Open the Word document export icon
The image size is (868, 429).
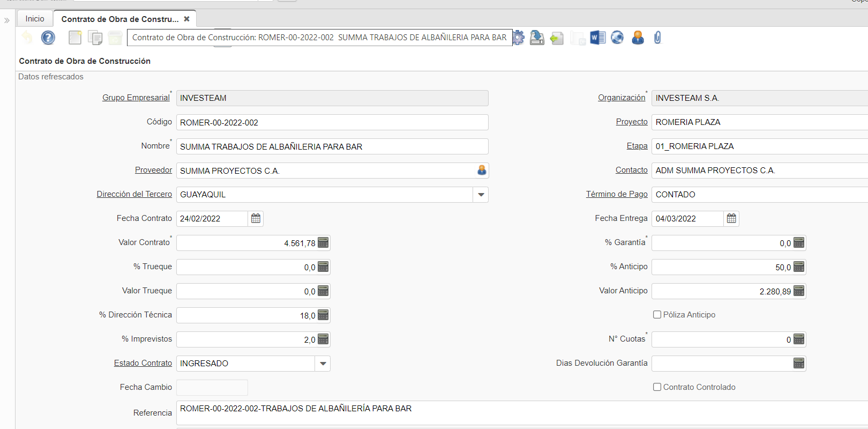(597, 38)
